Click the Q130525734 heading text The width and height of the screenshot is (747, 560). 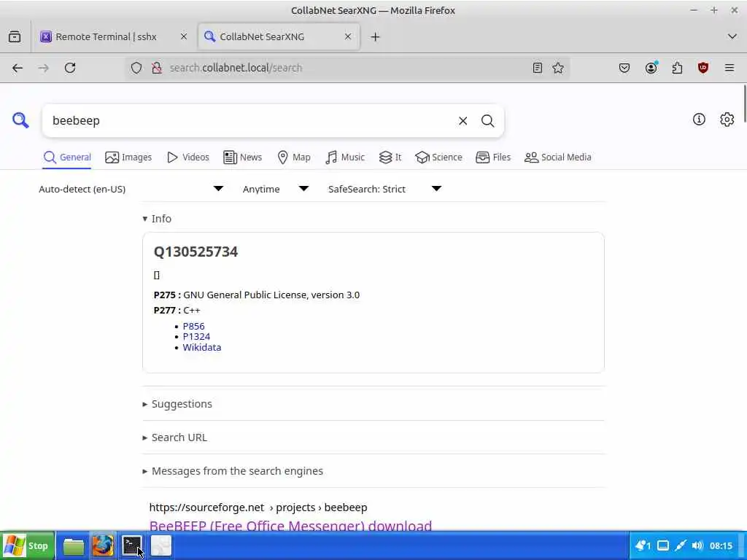coord(196,252)
